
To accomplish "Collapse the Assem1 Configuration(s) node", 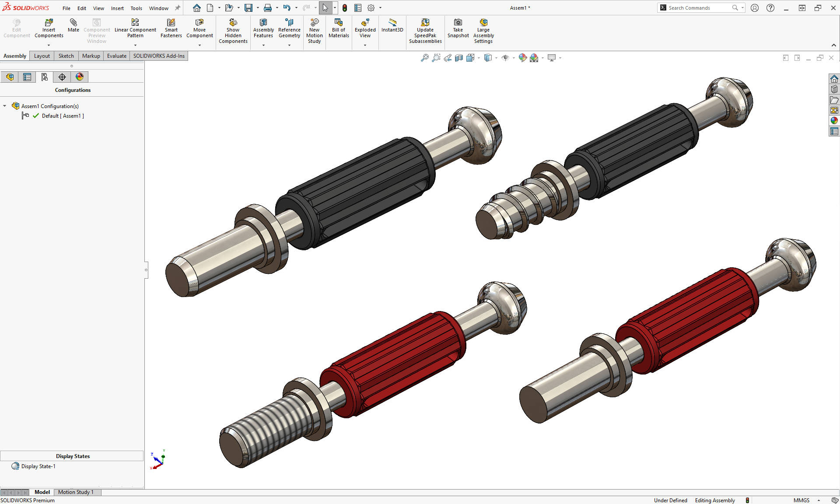I will 4,106.
